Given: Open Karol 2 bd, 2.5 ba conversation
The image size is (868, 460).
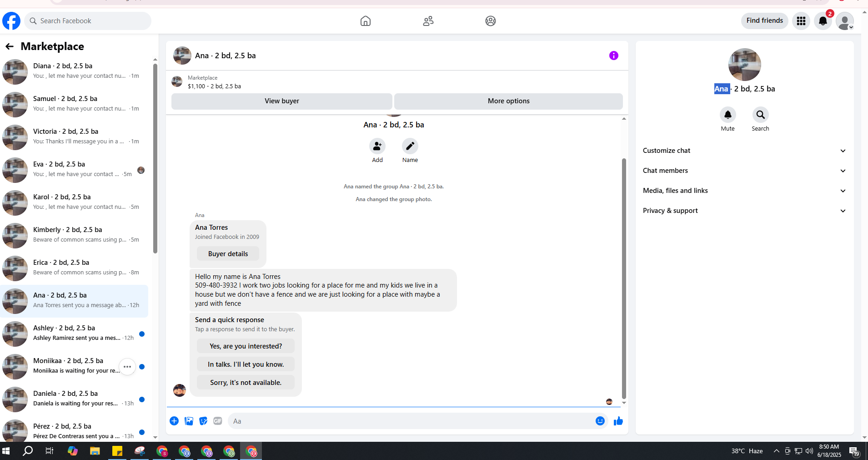Looking at the screenshot, I should point(75,202).
